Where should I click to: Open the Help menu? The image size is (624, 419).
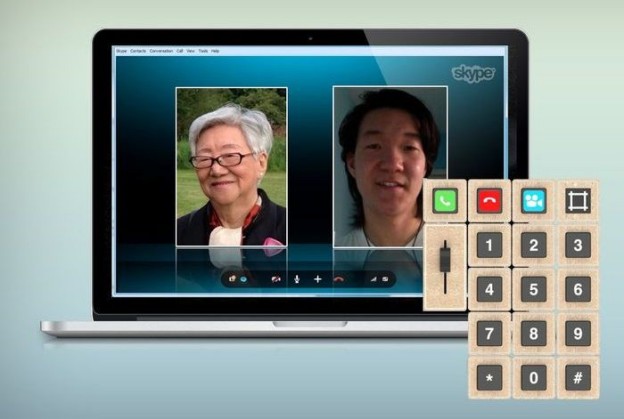(x=215, y=50)
